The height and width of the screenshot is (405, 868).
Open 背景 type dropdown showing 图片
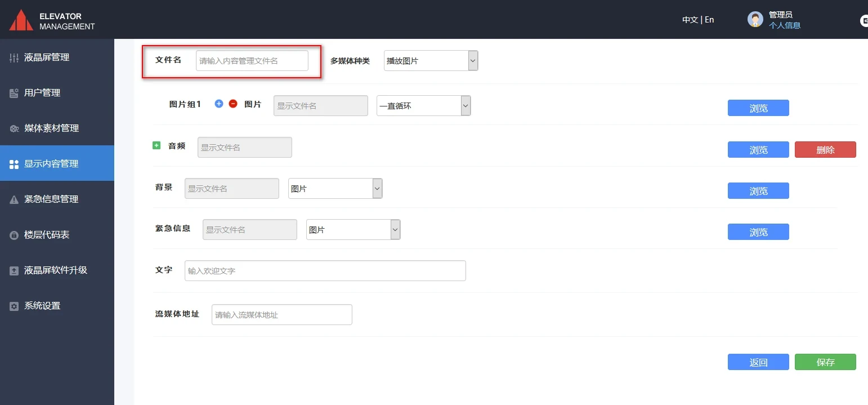pos(335,189)
